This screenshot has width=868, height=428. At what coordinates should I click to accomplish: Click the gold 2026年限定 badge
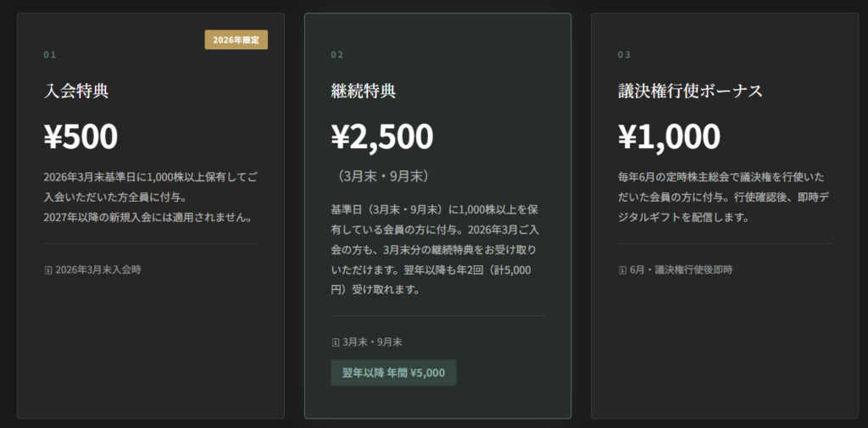coord(236,40)
